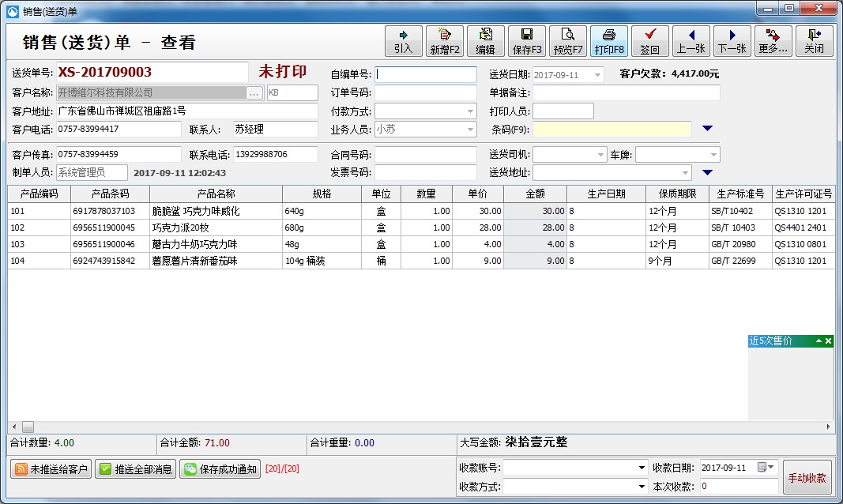843x504 pixels.
Task: Click barcode cell 6924743915842
Action: 110,261
